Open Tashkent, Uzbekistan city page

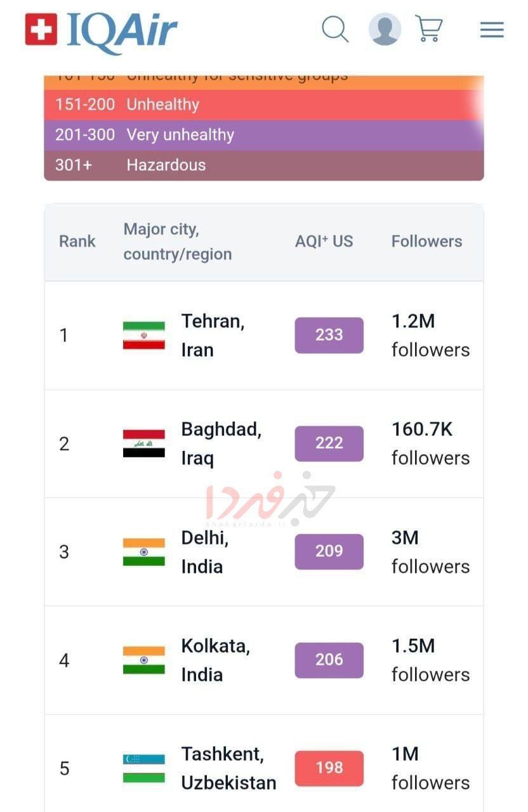(x=228, y=768)
